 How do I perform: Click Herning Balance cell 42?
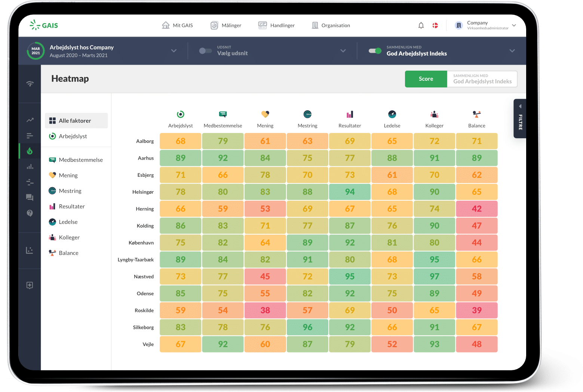(x=477, y=209)
